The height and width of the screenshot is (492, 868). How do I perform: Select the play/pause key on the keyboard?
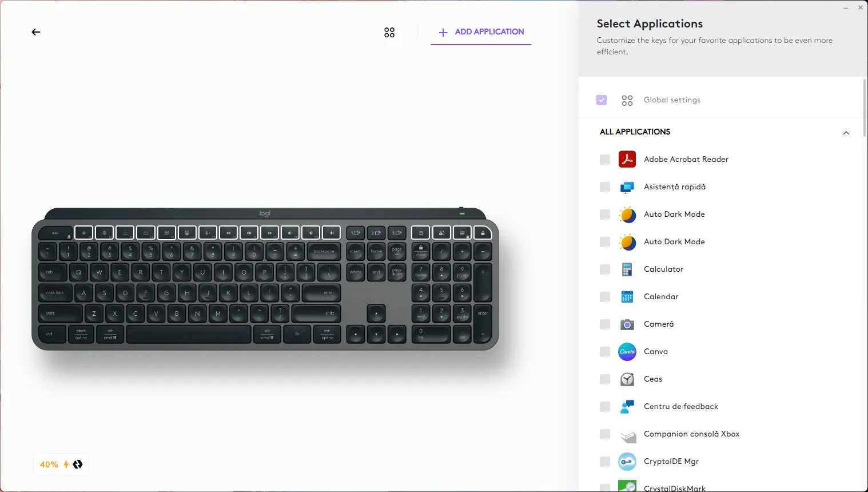click(x=249, y=233)
